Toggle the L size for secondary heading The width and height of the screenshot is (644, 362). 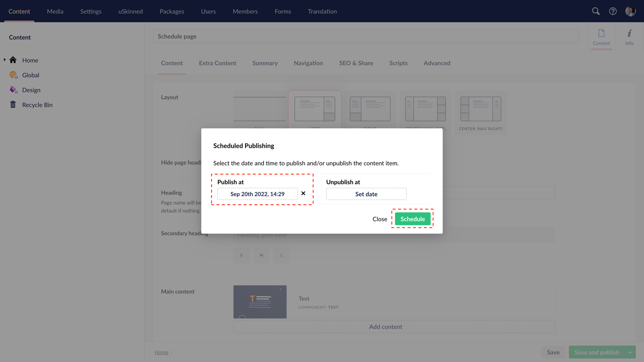[281, 255]
